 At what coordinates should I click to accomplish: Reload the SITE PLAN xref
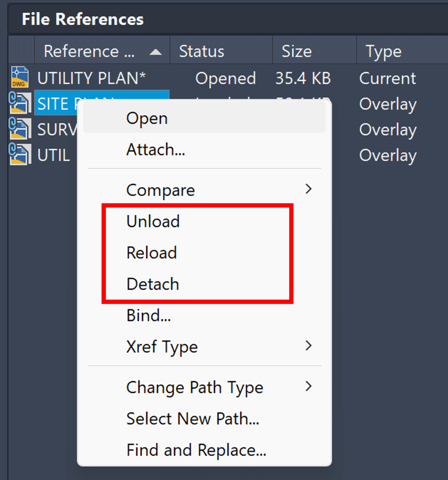(152, 252)
